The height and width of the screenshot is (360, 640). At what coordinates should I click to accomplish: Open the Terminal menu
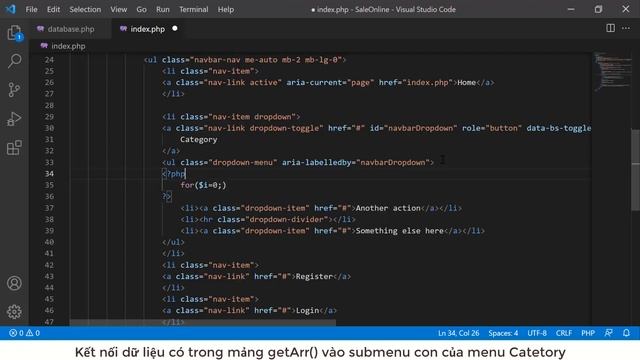pos(193,9)
